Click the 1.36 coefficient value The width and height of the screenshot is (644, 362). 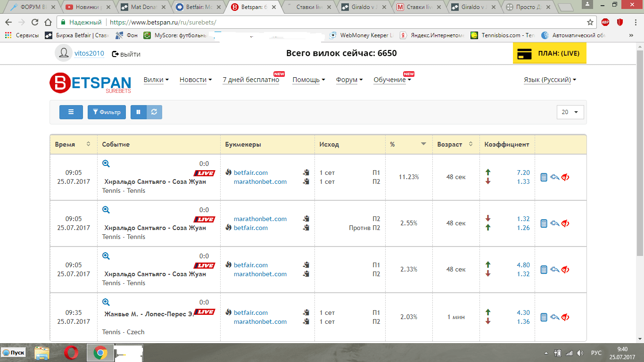523,321
